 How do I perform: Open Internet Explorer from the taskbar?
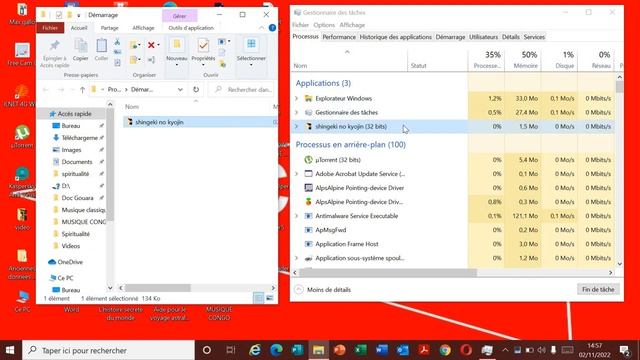click(x=255, y=350)
